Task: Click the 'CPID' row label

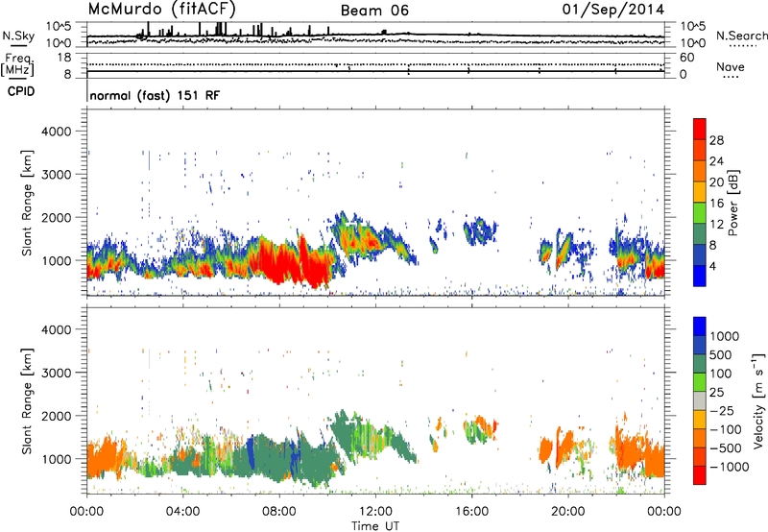Action: (21, 91)
